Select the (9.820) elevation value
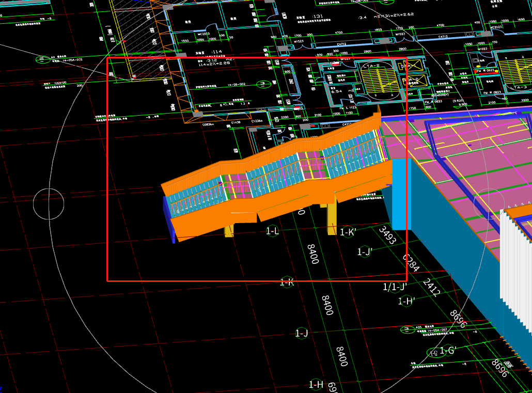532x393 pixels. [458, 101]
